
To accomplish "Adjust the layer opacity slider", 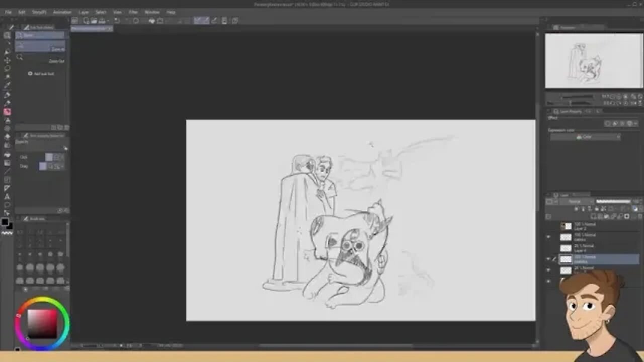I will 614,202.
